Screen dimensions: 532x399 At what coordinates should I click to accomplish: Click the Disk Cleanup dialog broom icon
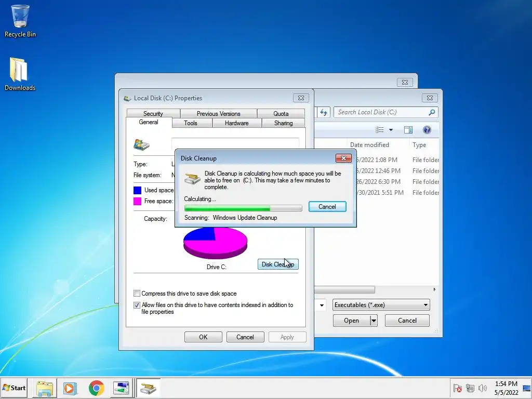tap(192, 178)
